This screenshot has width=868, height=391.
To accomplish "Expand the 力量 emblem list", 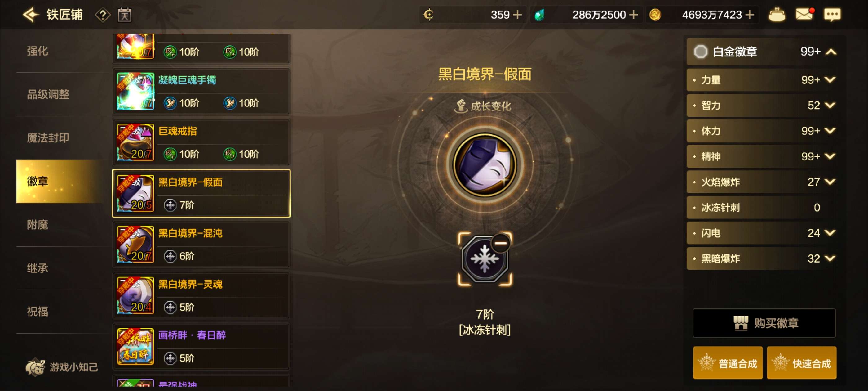I will coord(830,80).
